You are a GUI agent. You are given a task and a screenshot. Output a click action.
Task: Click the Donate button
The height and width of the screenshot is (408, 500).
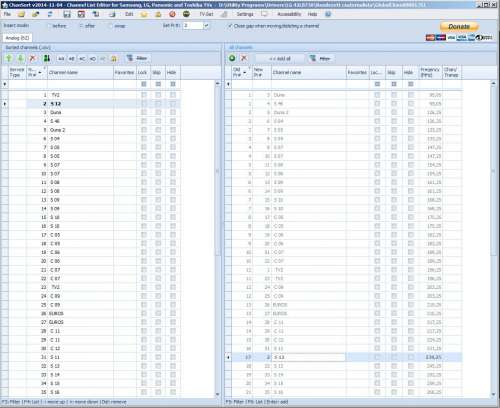pyautogui.click(x=459, y=26)
